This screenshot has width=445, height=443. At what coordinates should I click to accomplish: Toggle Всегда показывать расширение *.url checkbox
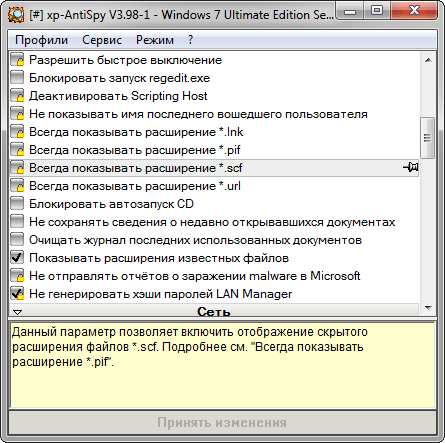tap(17, 185)
